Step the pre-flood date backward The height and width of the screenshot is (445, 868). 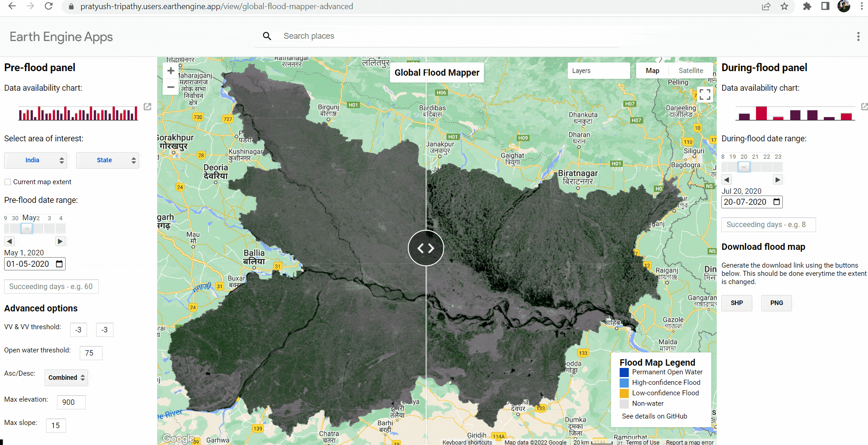point(10,241)
